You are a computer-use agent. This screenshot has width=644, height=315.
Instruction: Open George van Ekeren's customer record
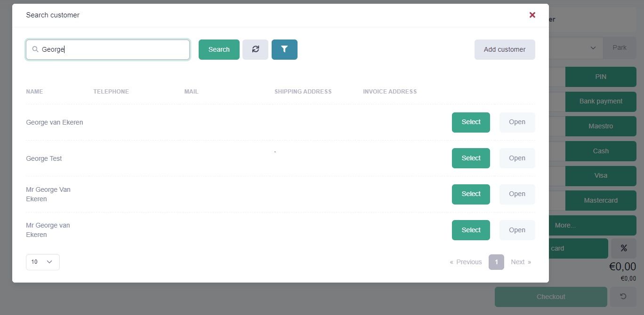[x=516, y=122]
